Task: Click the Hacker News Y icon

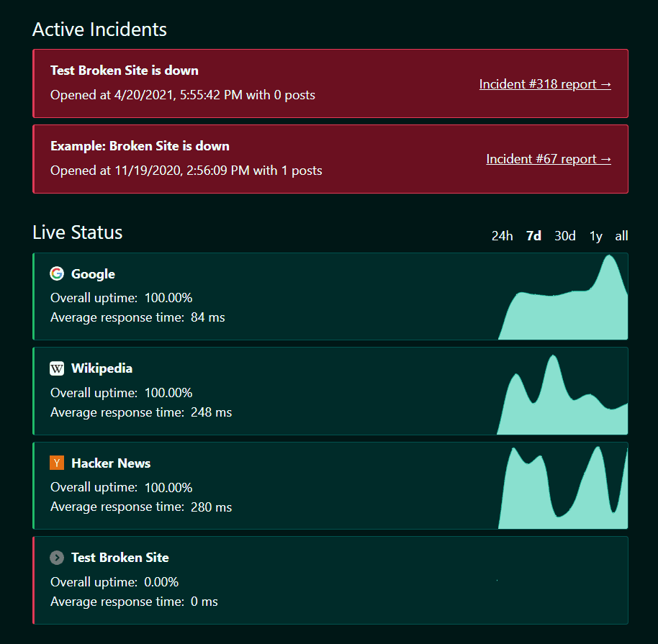Action: pyautogui.click(x=56, y=463)
